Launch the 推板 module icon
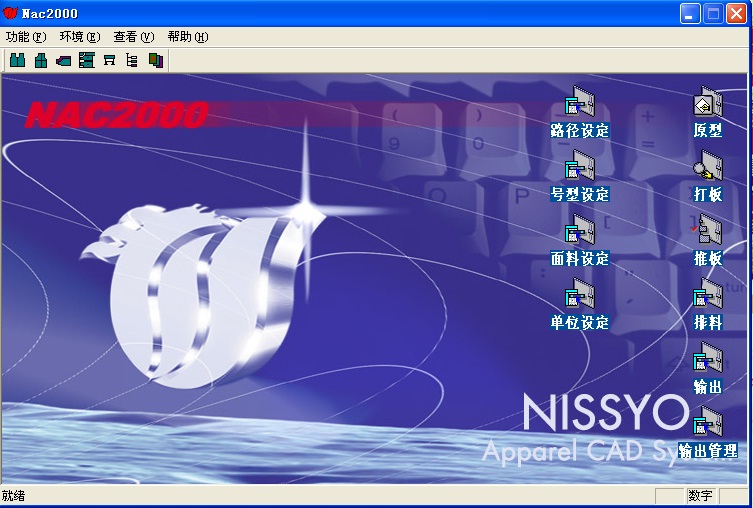 pyautogui.click(x=707, y=230)
